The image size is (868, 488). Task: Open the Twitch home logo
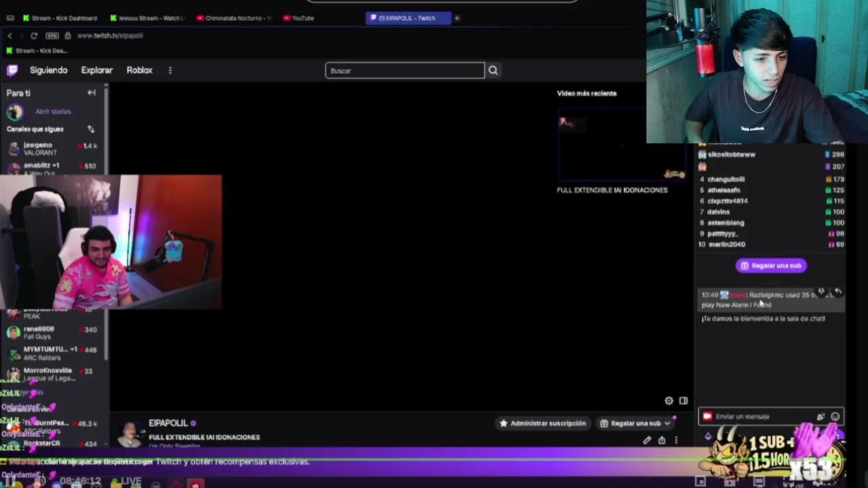click(x=12, y=70)
